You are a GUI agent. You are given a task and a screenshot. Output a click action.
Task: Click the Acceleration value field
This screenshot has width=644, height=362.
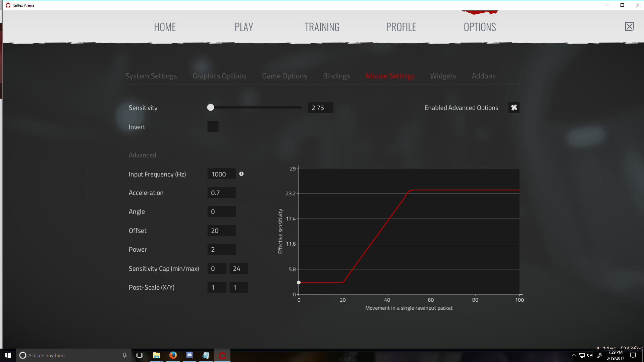point(221,192)
